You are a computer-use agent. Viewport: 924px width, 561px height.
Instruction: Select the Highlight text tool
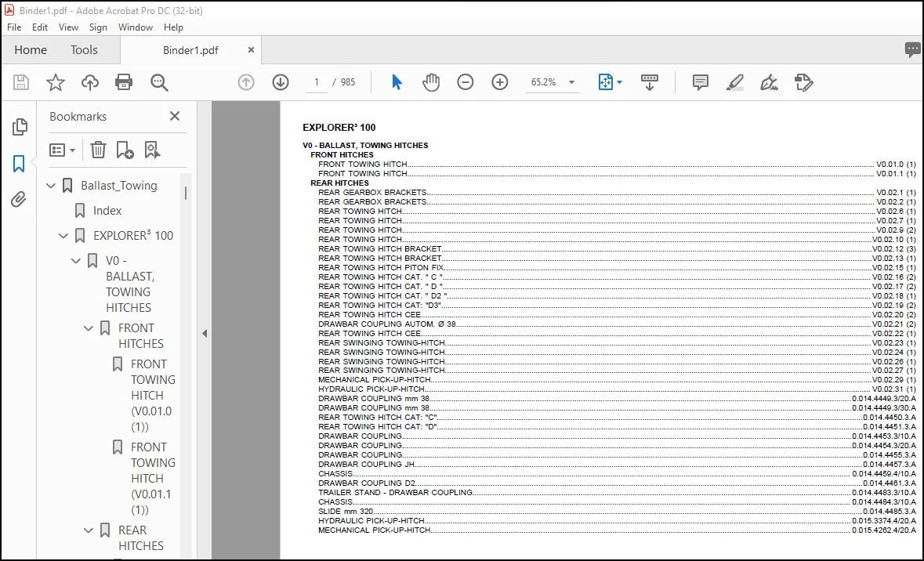(734, 82)
